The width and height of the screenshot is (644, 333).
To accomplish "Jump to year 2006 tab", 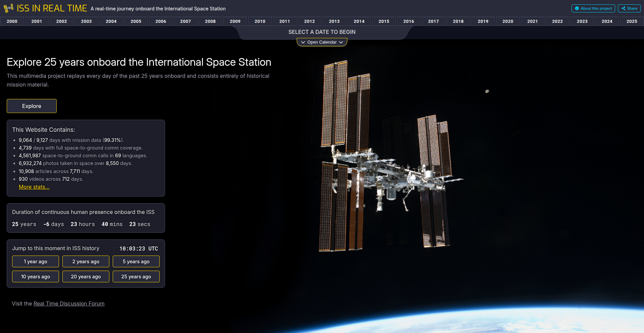I will 161,21.
